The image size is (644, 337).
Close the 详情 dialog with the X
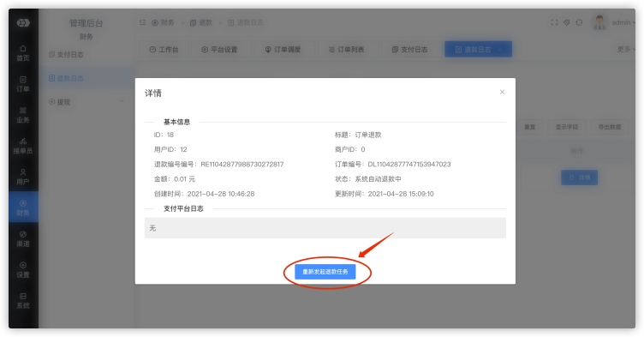click(x=502, y=92)
